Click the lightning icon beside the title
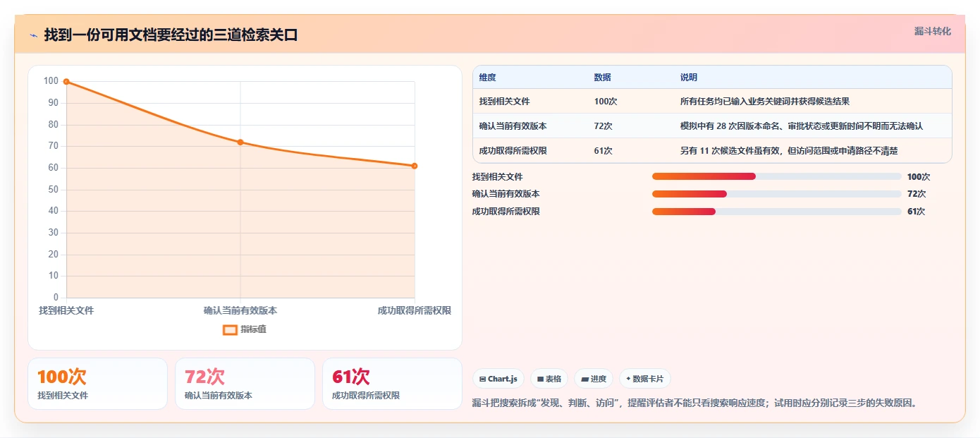The image size is (980, 438). [33, 35]
